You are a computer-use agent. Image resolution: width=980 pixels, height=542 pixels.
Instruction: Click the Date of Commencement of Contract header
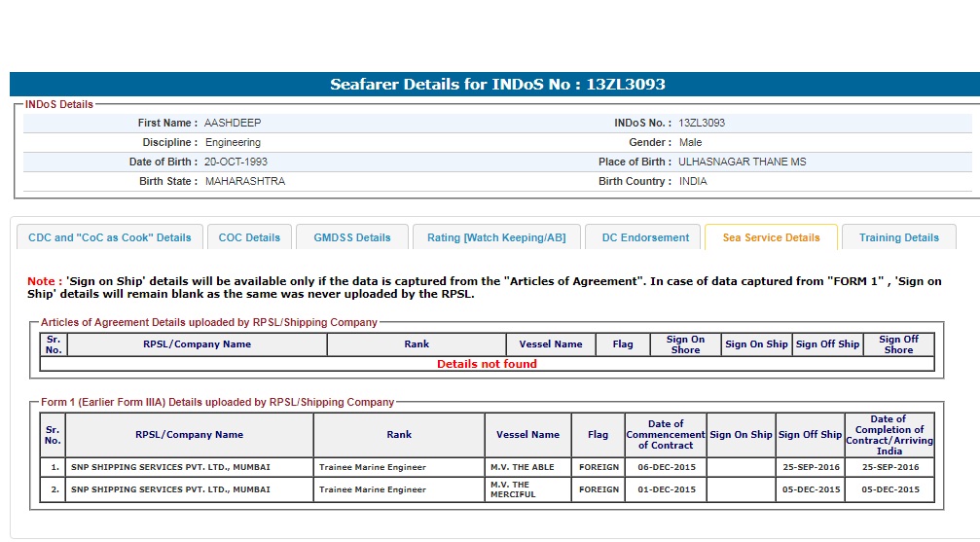point(666,435)
